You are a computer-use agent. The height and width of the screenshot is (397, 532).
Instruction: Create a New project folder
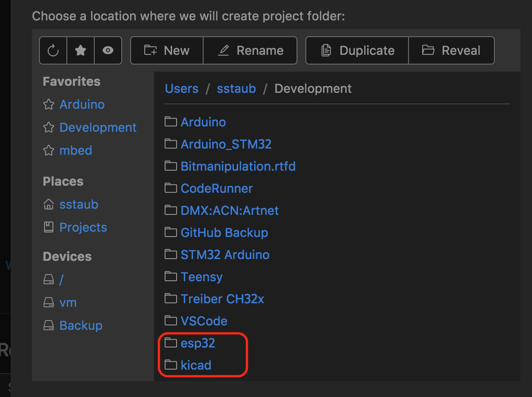166,50
